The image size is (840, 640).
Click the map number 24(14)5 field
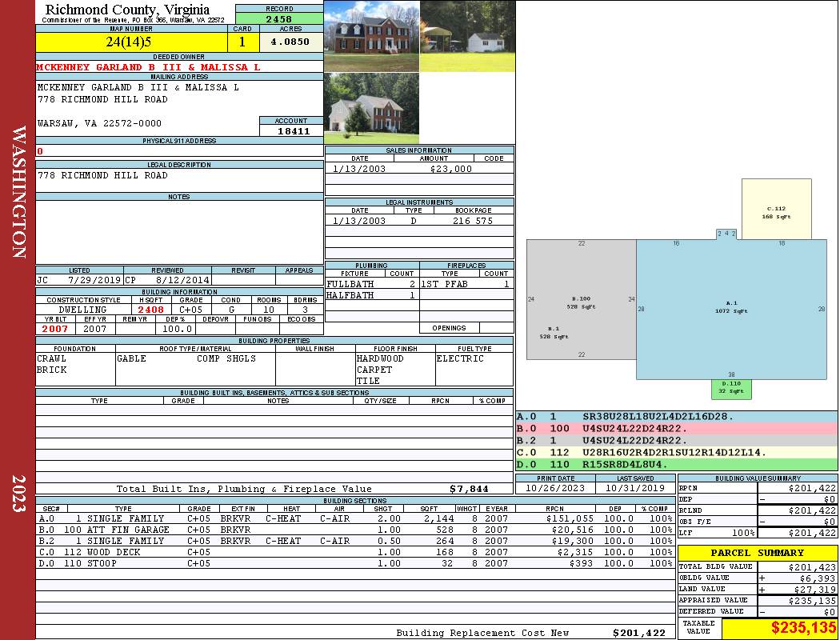tap(131, 42)
